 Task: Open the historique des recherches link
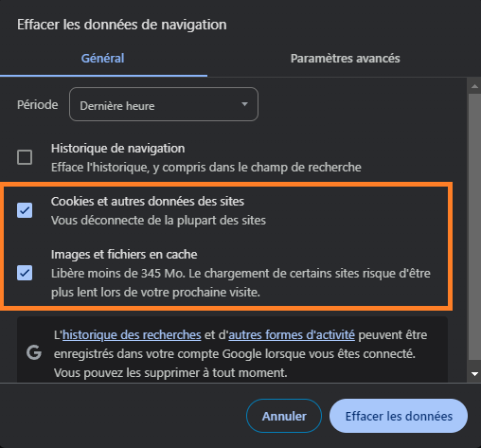pyautogui.click(x=132, y=334)
